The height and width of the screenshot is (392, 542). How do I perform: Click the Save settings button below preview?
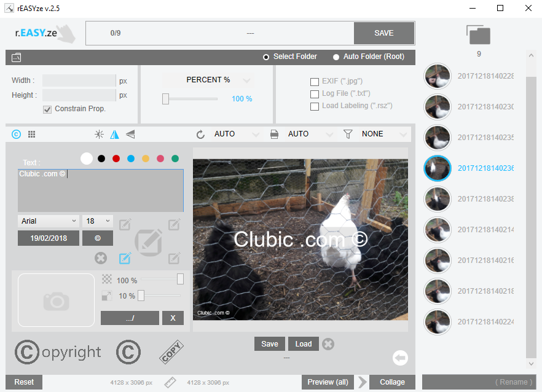coord(270,344)
